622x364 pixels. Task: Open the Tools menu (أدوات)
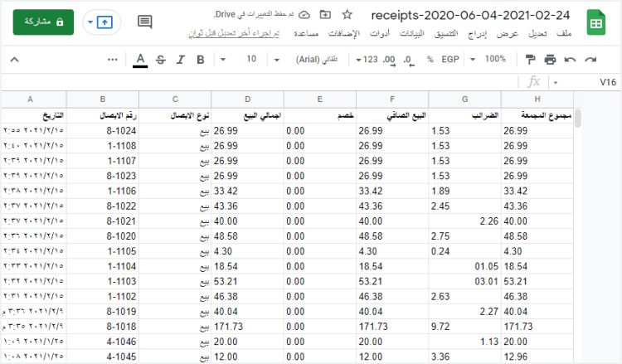(x=380, y=33)
